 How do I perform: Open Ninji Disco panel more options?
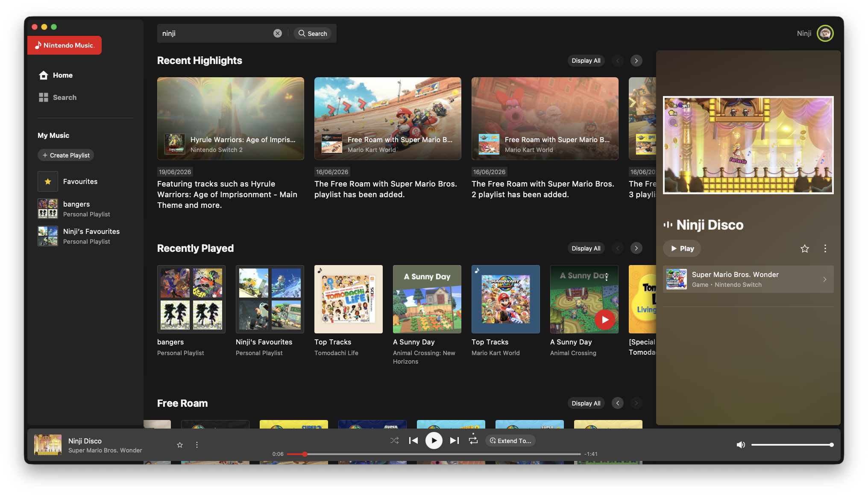point(825,248)
